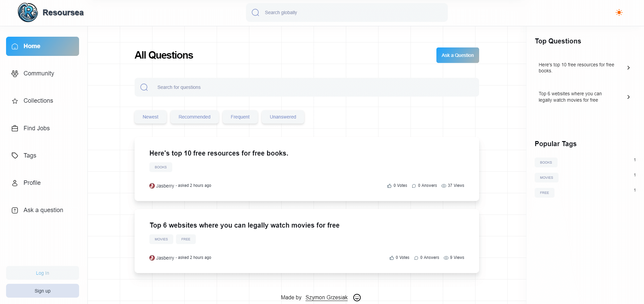The image size is (644, 304).
Task: Open the Tags page icon
Action: (x=15, y=156)
